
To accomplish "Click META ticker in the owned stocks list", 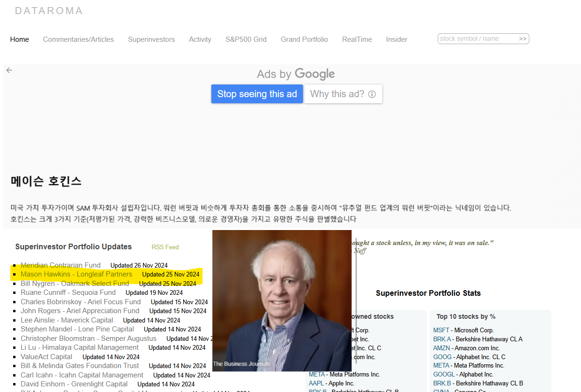I will pyautogui.click(x=317, y=375).
